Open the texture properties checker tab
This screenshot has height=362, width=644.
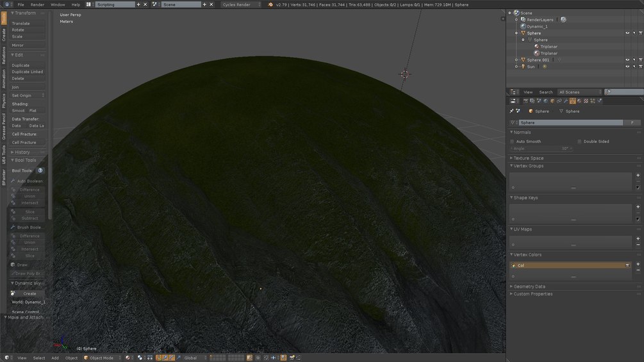tap(586, 101)
